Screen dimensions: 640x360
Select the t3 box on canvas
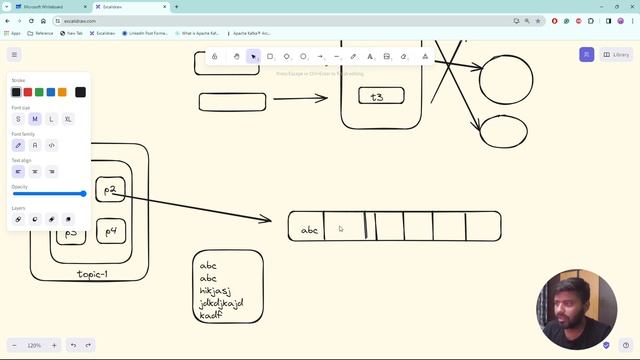click(x=381, y=96)
